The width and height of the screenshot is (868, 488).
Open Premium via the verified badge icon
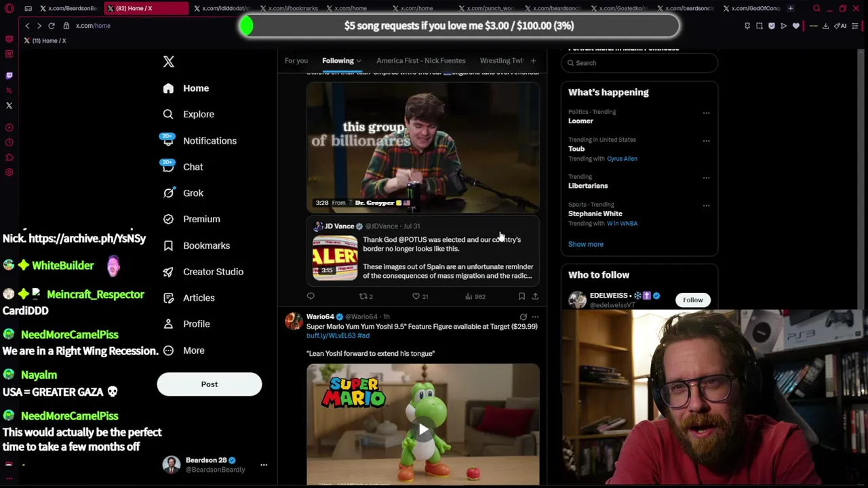[168, 219]
